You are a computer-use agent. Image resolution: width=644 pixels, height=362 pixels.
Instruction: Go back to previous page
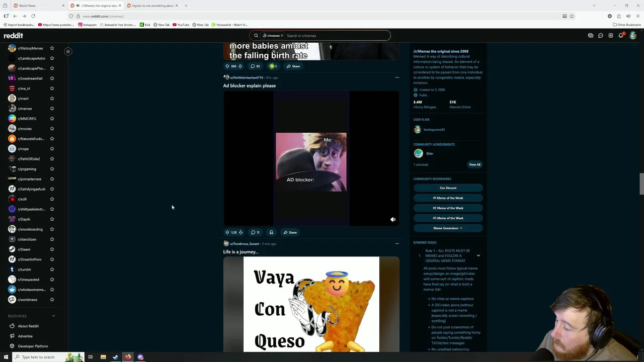tap(15, 16)
